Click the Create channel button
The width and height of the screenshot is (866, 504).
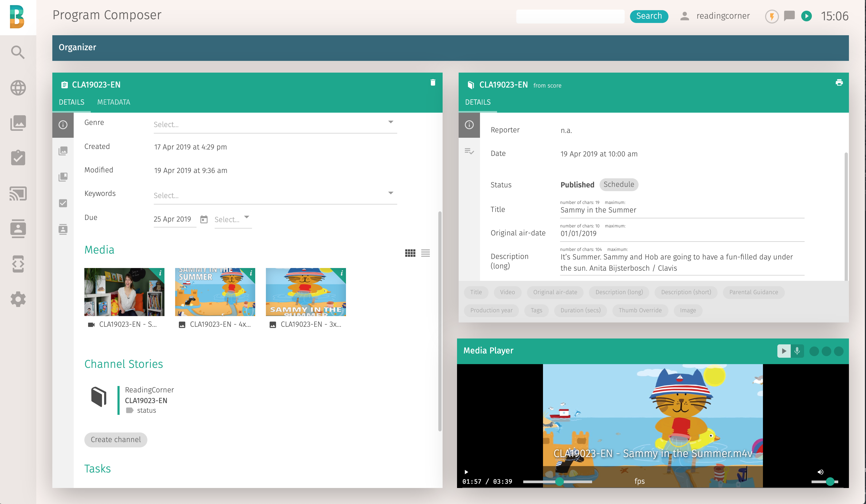pos(116,439)
